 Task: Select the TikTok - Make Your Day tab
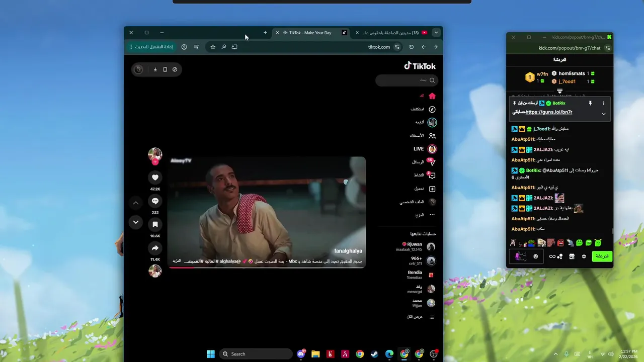(312, 33)
